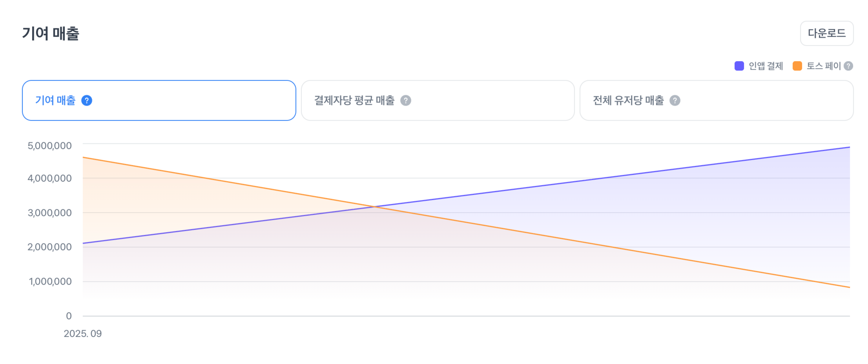
Task: Click the 2,000,000 y-axis label
Action: (x=49, y=247)
